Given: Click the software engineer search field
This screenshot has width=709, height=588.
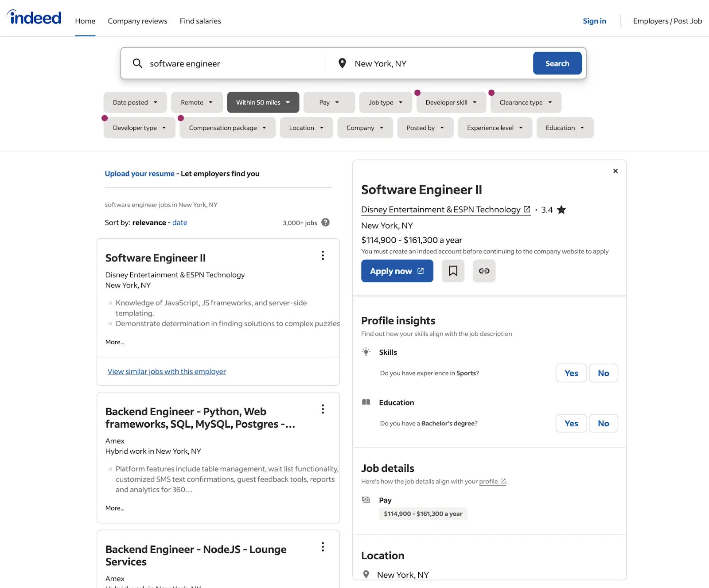Looking at the screenshot, I should (x=230, y=63).
